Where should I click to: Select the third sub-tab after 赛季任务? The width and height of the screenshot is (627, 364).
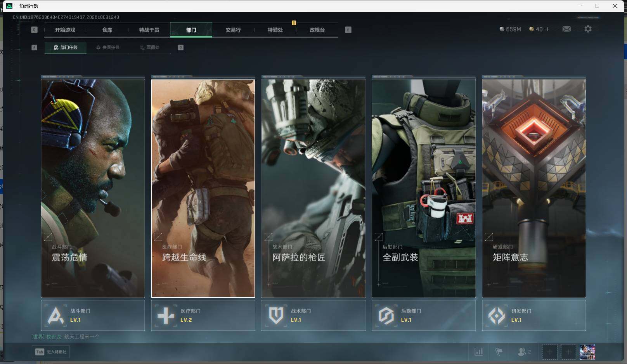[x=150, y=47]
